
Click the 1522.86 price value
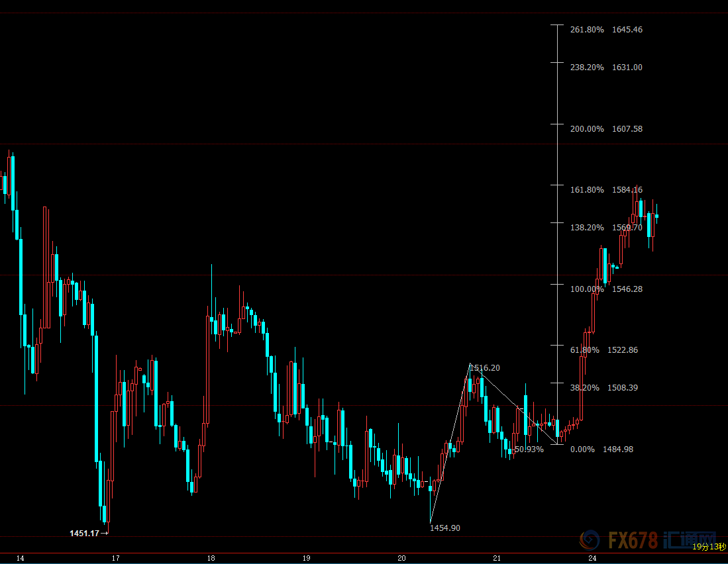(623, 350)
